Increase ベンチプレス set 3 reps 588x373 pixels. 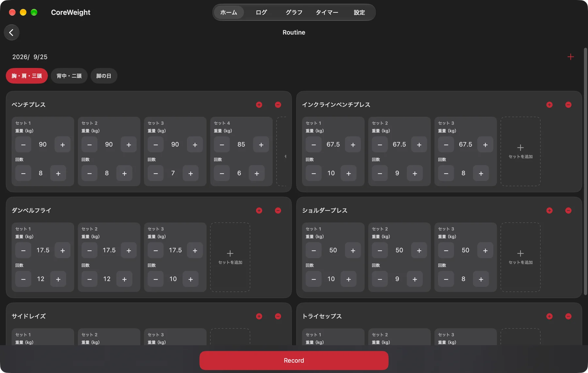190,173
